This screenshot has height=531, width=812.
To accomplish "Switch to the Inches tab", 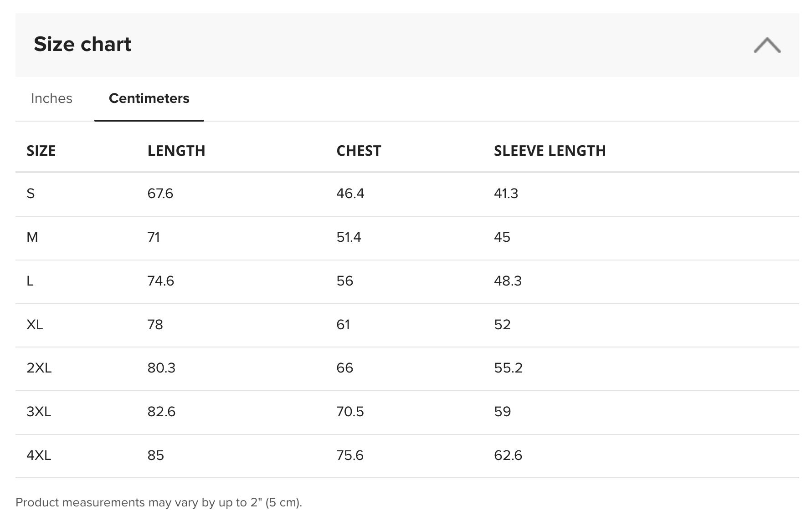I will click(x=51, y=98).
